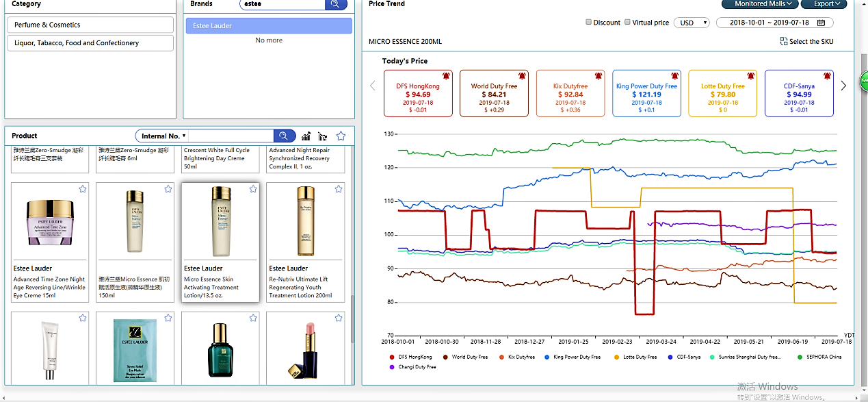Star the Micro Essence 150ml product card
This screenshot has width=868, height=402.
(168, 189)
